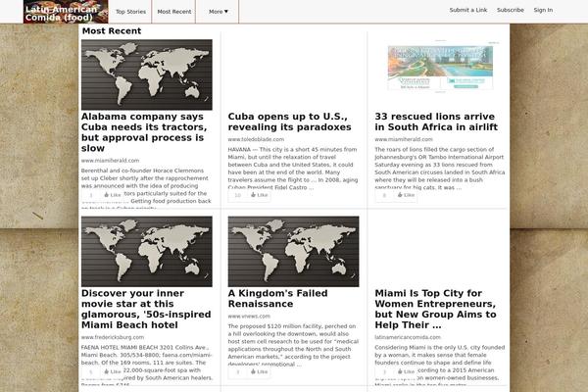Image resolution: width=588 pixels, height=392 pixels.
Task: Click like count on 33 rescued lions story
Action: pyautogui.click(x=384, y=195)
